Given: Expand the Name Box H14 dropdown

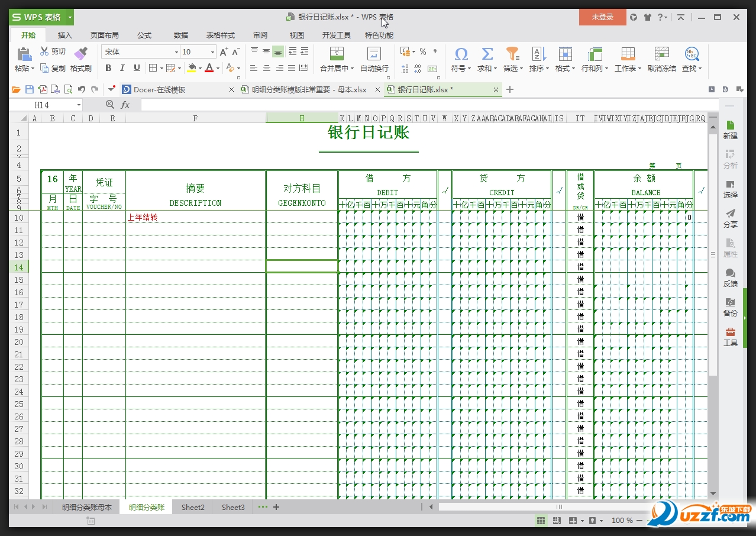Looking at the screenshot, I should (x=79, y=105).
